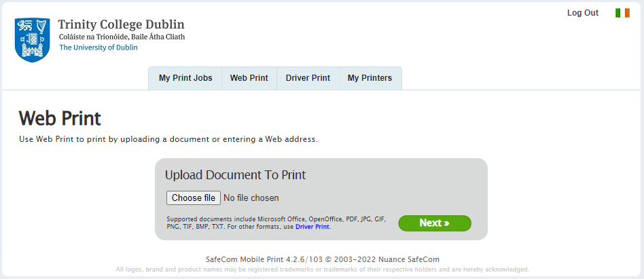Switch to the Driver Print tab
The height and width of the screenshot is (279, 644).
(x=308, y=78)
